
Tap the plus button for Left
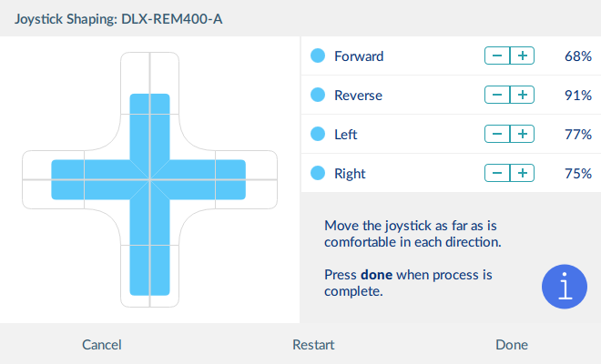[x=522, y=134]
